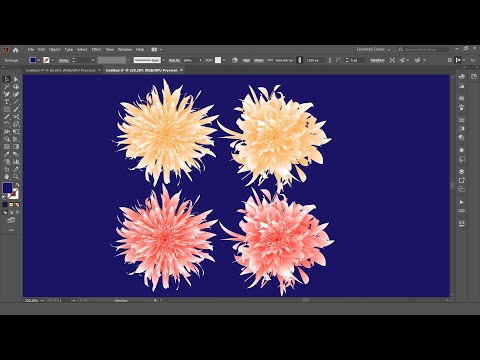Open the stroke weight dropdown

click(x=93, y=60)
